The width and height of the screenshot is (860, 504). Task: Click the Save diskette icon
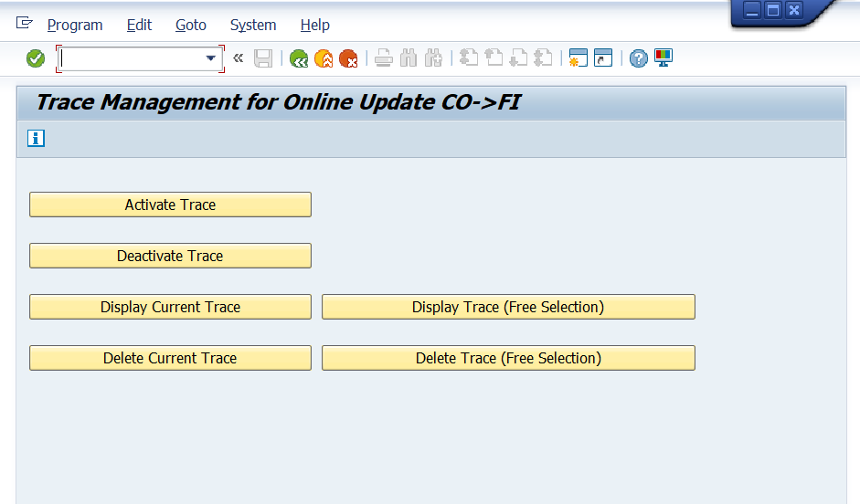263,58
